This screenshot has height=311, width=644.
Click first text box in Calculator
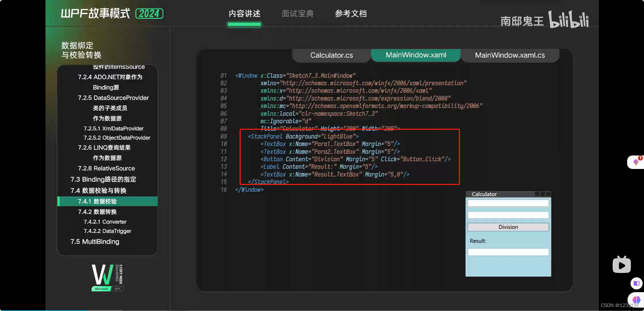[x=508, y=203]
